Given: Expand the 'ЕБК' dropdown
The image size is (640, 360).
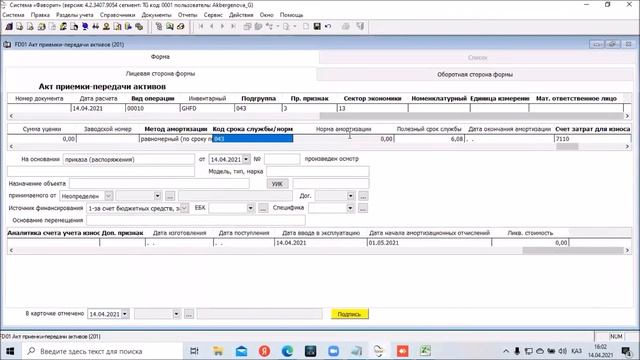Looking at the screenshot, I should click(250, 208).
